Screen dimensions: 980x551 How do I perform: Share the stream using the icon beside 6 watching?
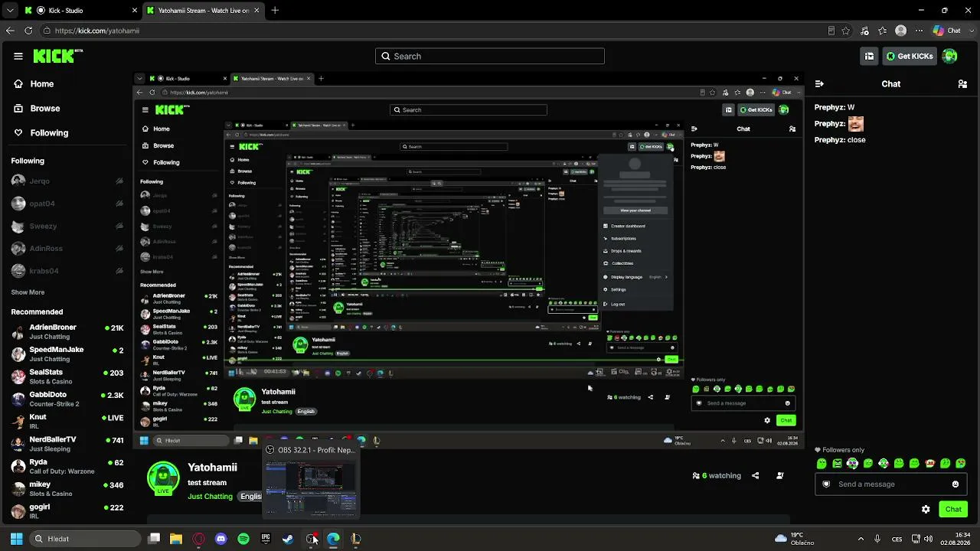[755, 475]
